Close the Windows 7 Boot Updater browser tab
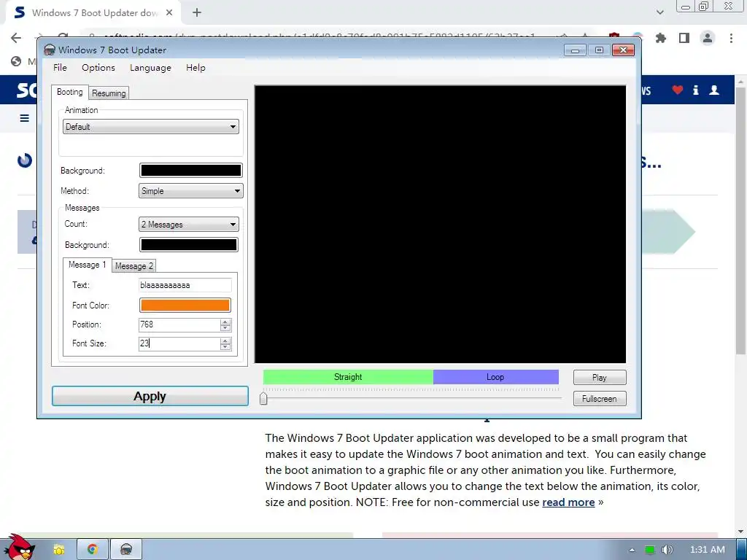 (x=169, y=13)
